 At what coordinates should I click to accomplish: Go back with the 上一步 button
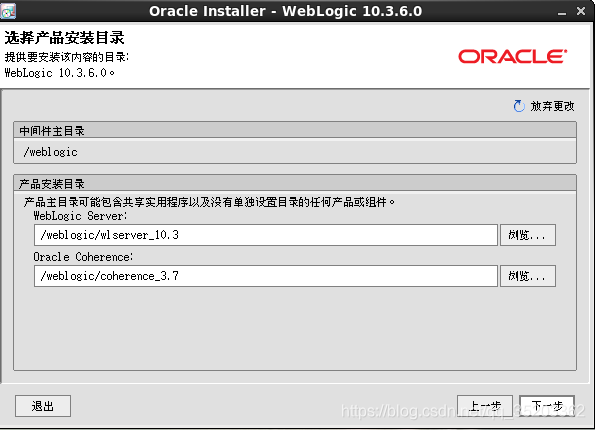[x=485, y=406]
